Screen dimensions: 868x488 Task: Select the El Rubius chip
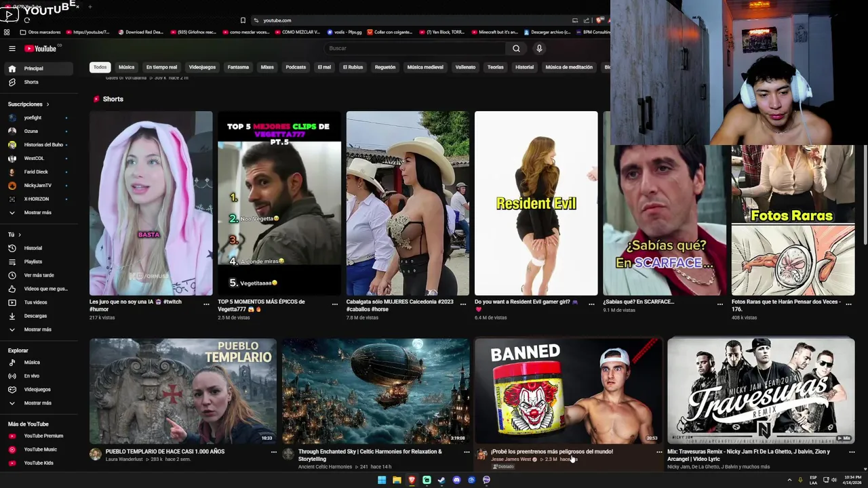click(353, 67)
